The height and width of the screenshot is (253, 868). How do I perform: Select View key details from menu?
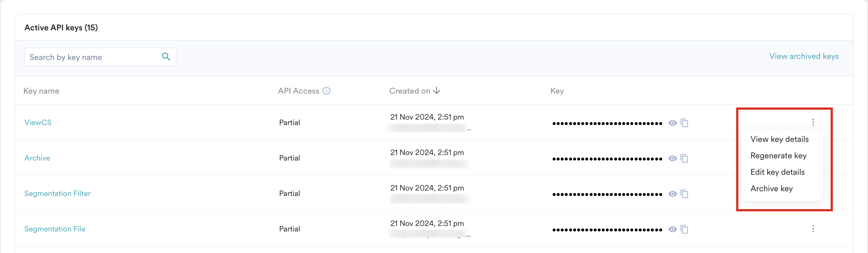click(779, 139)
